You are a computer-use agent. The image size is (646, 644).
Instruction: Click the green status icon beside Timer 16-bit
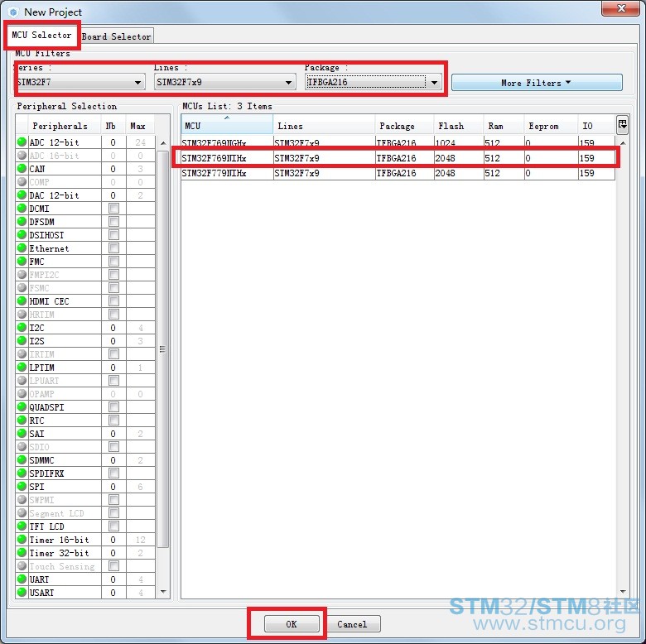click(22, 539)
